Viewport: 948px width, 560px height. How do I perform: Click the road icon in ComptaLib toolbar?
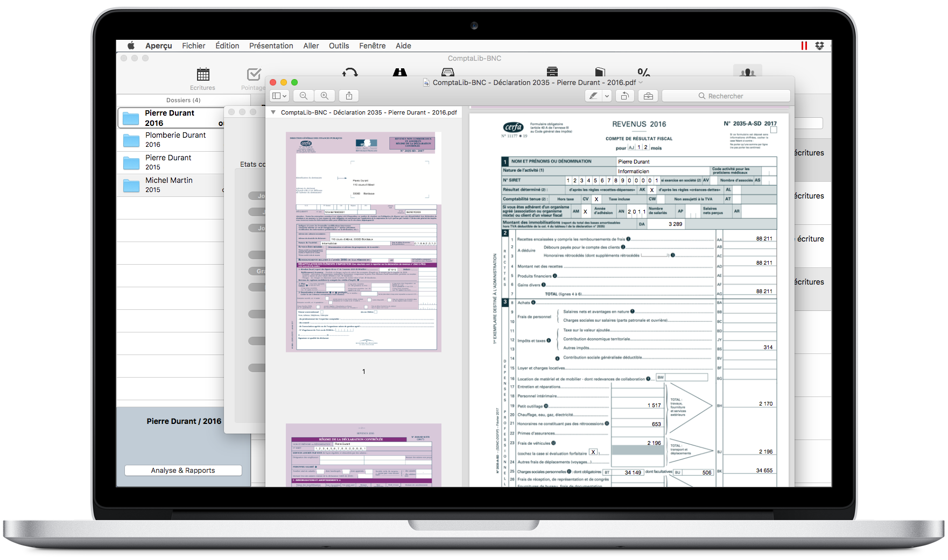pos(400,72)
